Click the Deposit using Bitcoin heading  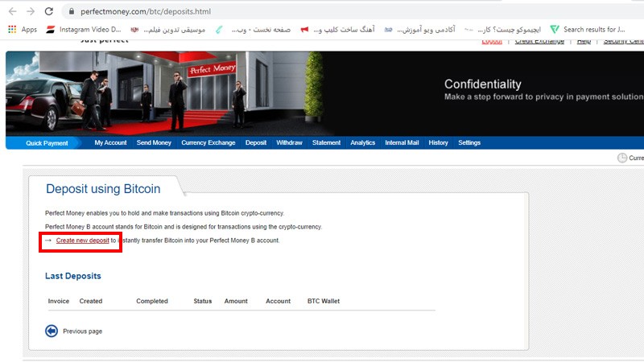(103, 189)
